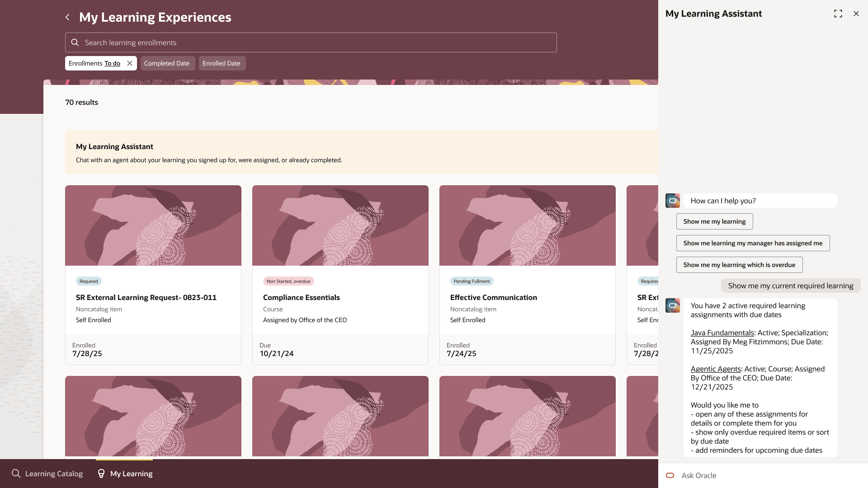The height and width of the screenshot is (488, 868).
Task: Click the back arrow beside My Learning Experiences
Action: coord(67,17)
